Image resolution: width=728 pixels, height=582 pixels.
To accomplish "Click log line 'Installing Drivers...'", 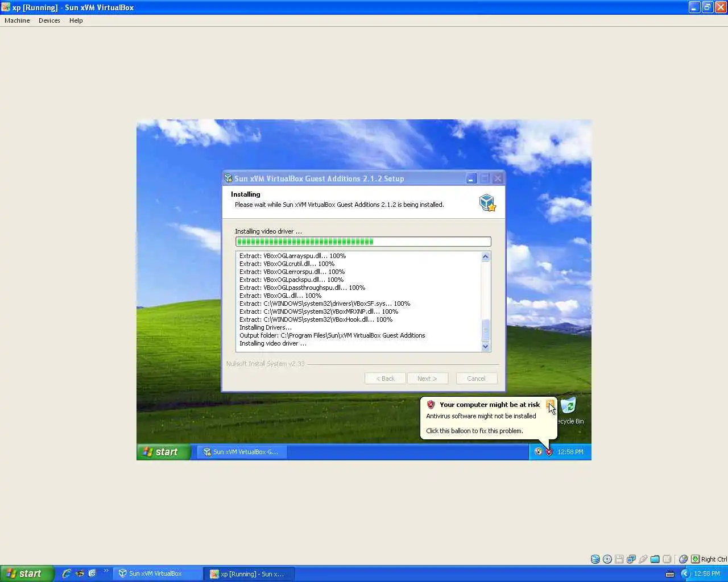I will (x=266, y=327).
